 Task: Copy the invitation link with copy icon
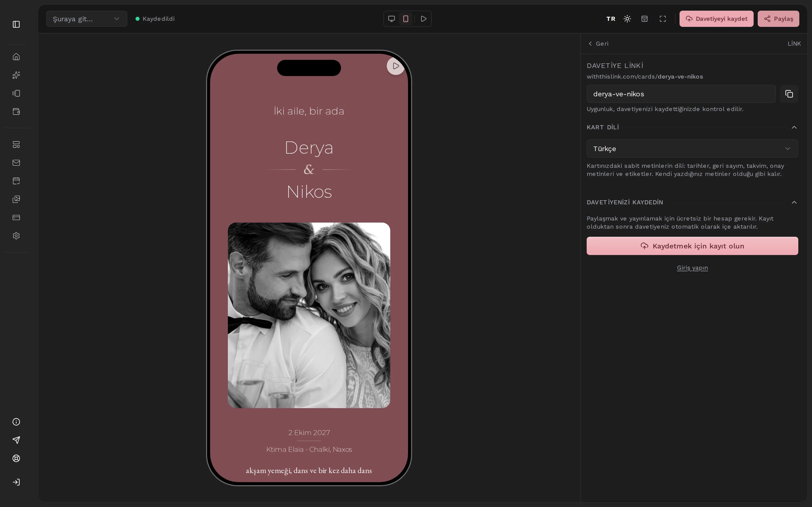[x=789, y=94]
